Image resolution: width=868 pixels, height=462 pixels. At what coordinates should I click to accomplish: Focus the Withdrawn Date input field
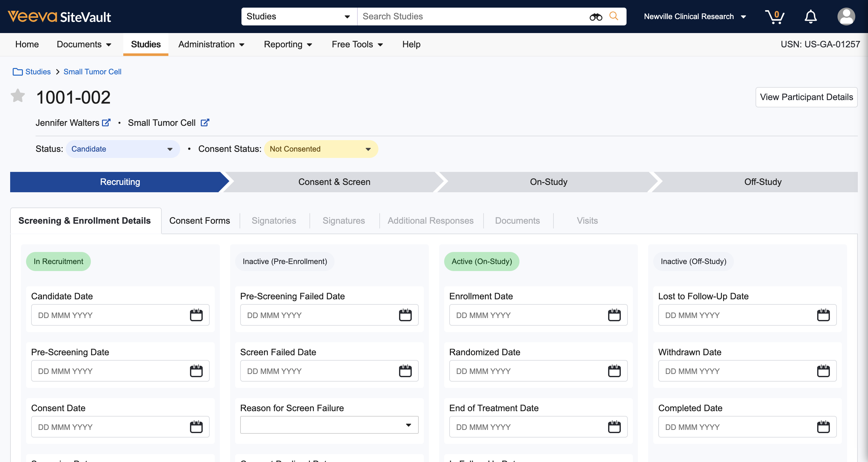[747, 371]
